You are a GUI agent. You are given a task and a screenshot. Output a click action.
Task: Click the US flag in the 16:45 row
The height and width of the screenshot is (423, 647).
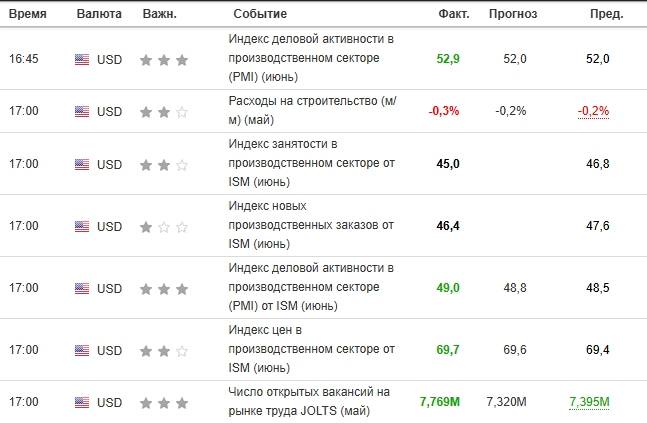(x=82, y=59)
